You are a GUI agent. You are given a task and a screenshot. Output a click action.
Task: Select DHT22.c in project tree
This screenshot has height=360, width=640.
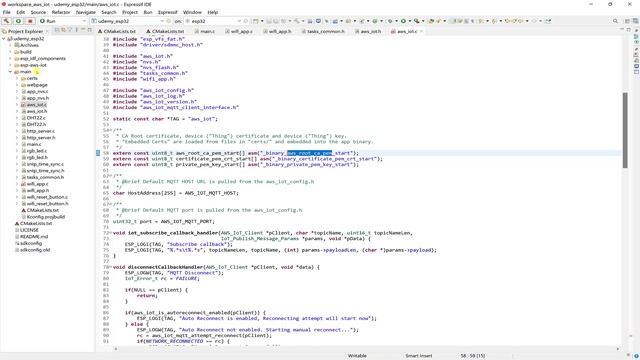[36, 118]
